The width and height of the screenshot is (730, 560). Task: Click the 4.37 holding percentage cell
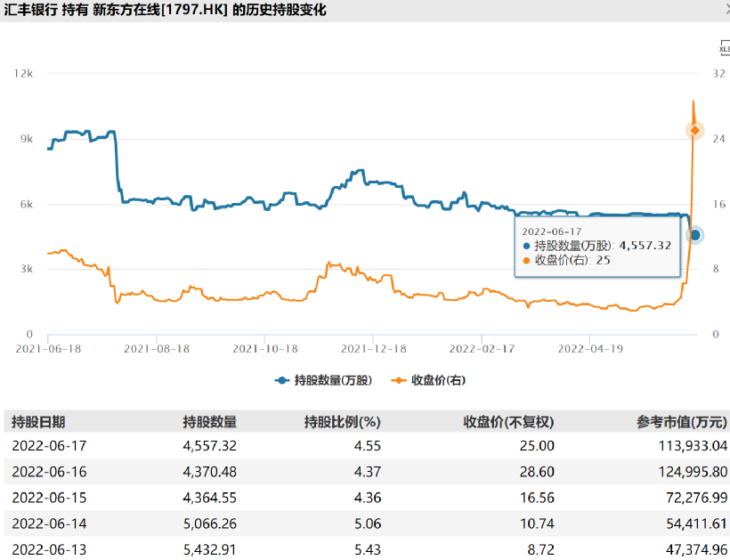[x=368, y=472]
